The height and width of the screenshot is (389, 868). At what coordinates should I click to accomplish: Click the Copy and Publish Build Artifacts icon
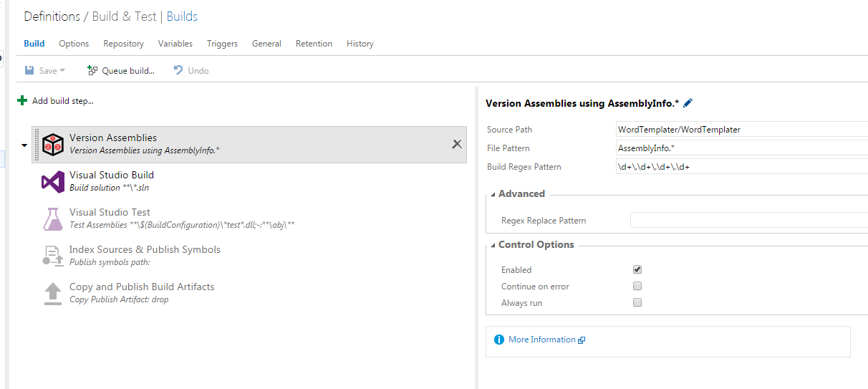[x=53, y=293]
